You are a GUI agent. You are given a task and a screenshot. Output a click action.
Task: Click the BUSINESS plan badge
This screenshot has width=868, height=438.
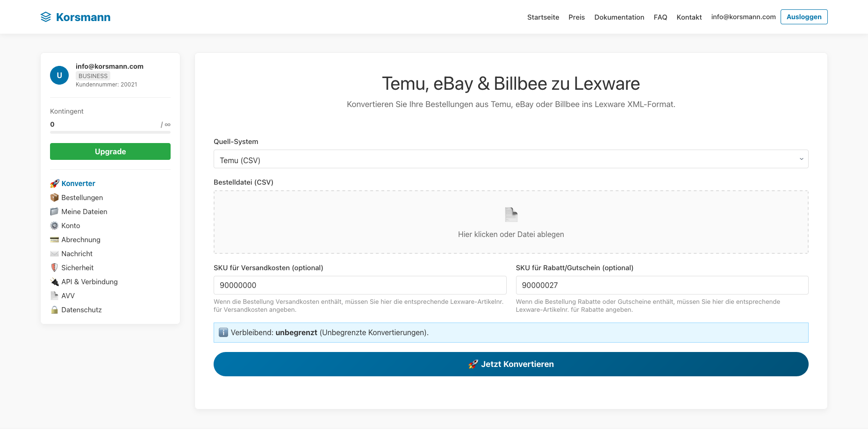tap(93, 76)
